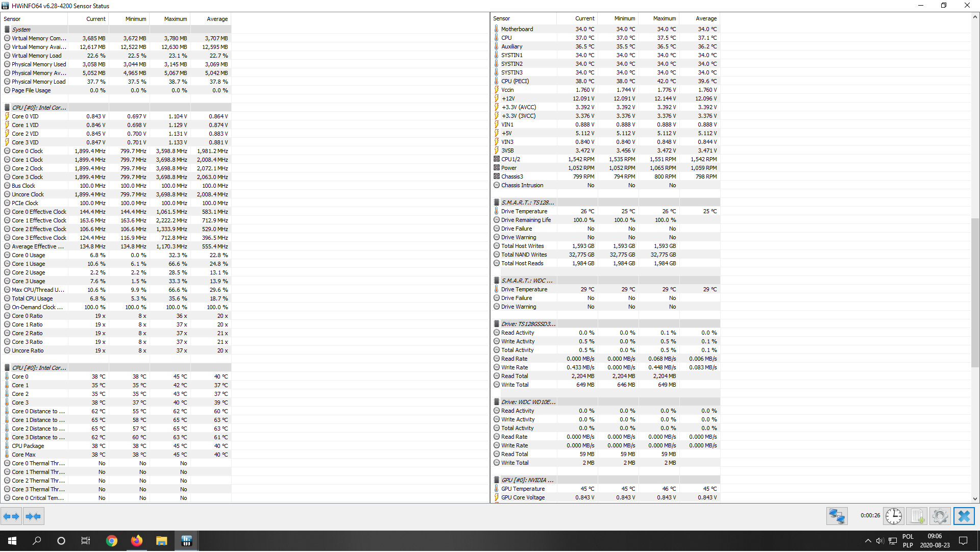The width and height of the screenshot is (980, 552).
Task: Click the lightning icon beside GPU Core Voltage
Action: (x=496, y=497)
